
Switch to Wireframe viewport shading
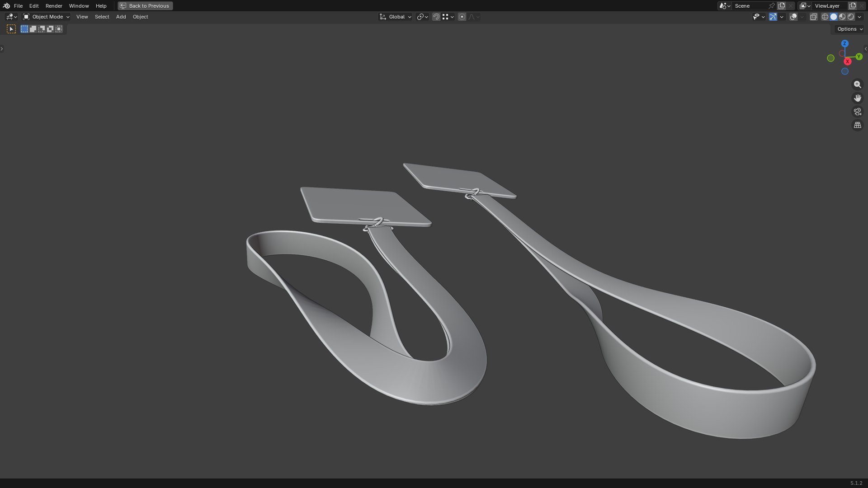(825, 17)
